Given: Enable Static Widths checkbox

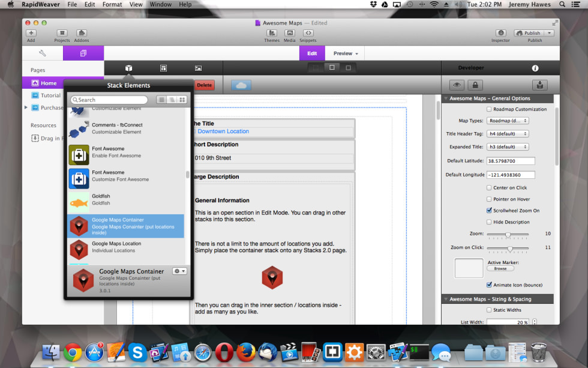Looking at the screenshot, I should [x=489, y=310].
